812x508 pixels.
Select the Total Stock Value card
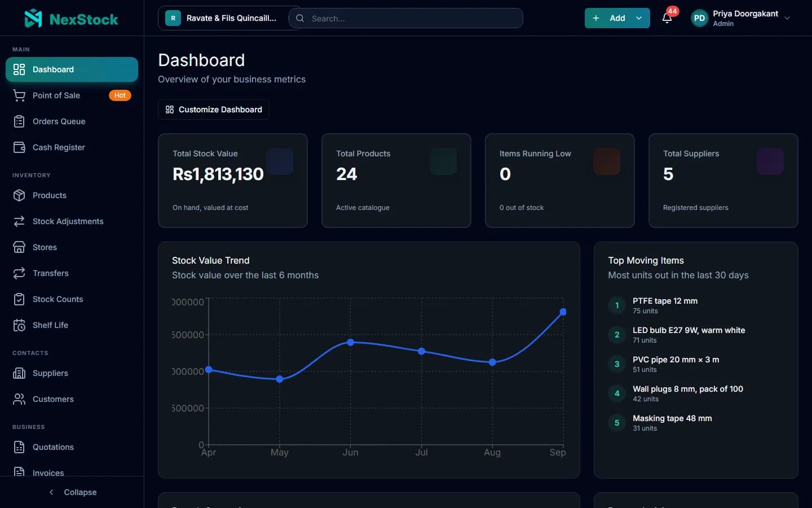[233, 181]
